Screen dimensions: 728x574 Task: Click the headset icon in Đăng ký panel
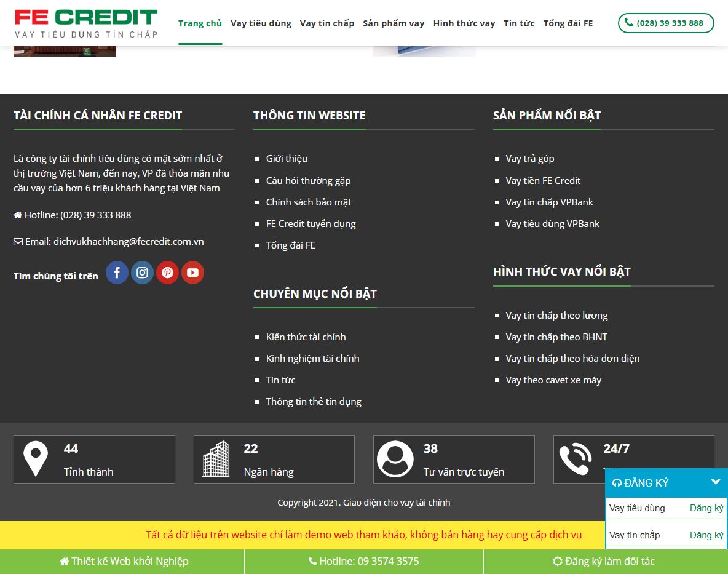coord(617,483)
